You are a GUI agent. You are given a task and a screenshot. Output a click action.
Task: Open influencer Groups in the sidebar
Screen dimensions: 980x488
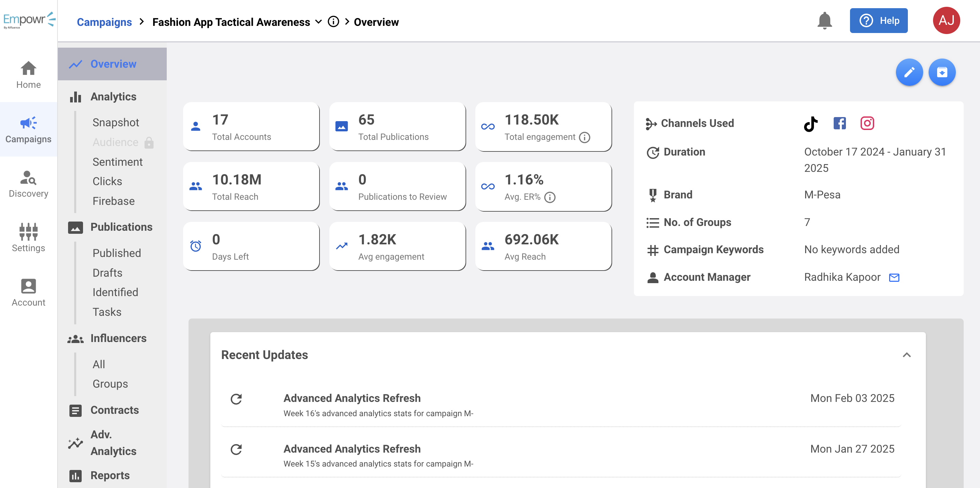tap(110, 384)
